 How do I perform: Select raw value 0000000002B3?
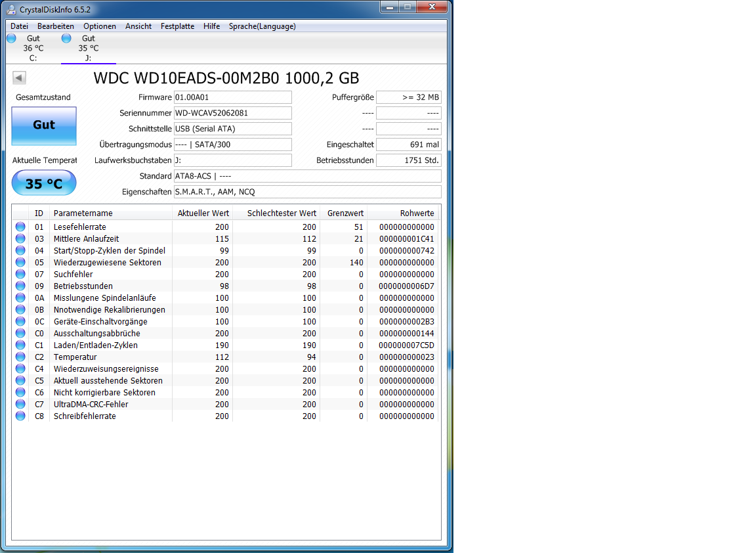pyautogui.click(x=406, y=321)
